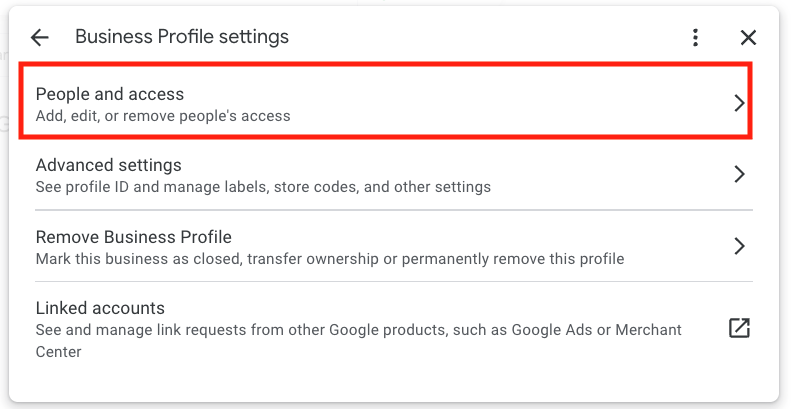Image resolution: width=791 pixels, height=409 pixels.
Task: Click "transfer ownership" text under Remove Business Profile
Action: 320,259
